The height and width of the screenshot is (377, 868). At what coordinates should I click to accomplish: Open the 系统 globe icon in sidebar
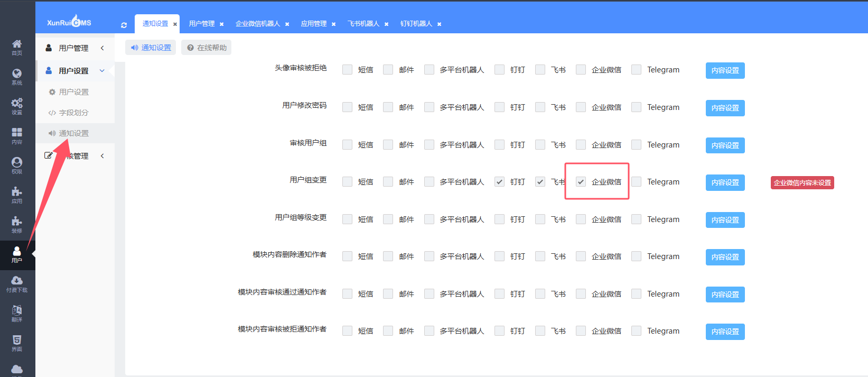click(x=17, y=76)
